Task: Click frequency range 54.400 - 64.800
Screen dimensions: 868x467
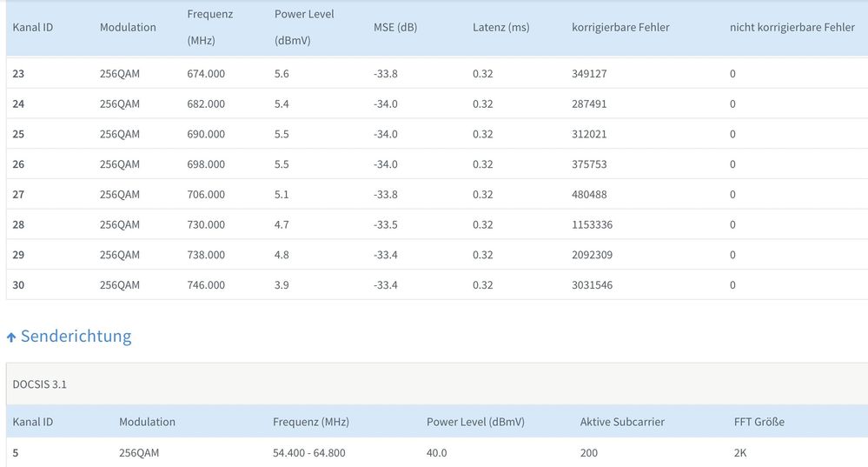Action: click(x=309, y=452)
